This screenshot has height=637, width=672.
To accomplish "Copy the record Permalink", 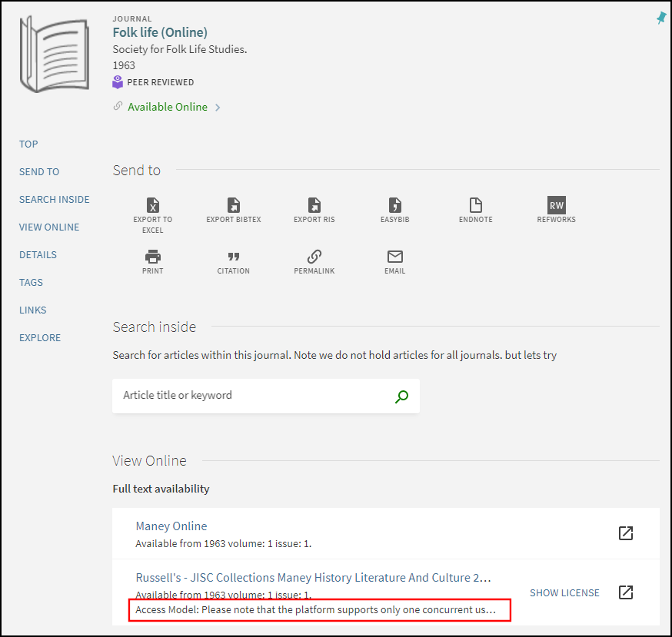I will [x=314, y=257].
